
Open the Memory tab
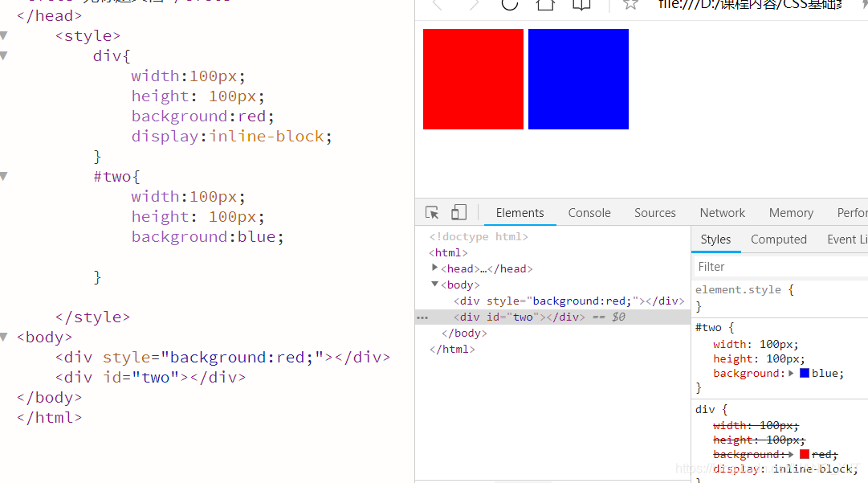791,213
